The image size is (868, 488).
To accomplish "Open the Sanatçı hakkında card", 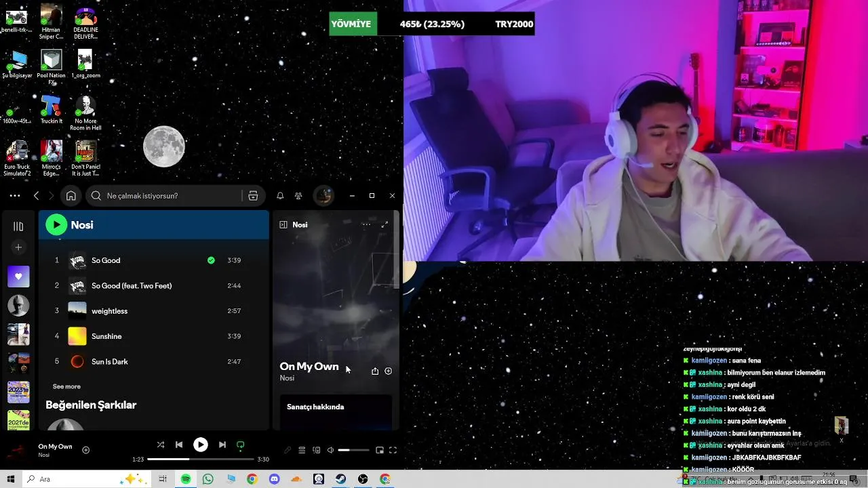I will click(x=336, y=412).
